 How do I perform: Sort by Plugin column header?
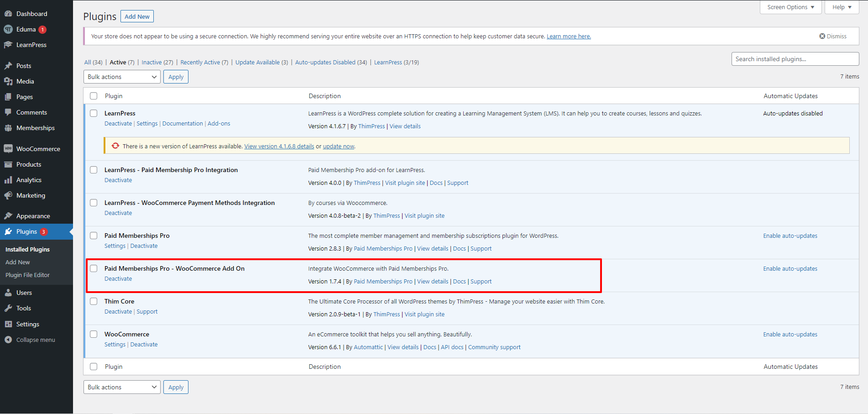point(114,96)
